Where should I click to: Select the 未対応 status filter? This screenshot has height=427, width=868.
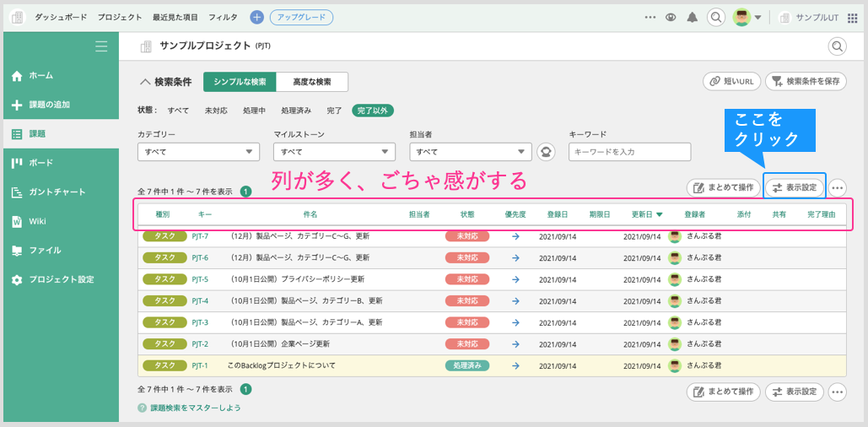216,111
